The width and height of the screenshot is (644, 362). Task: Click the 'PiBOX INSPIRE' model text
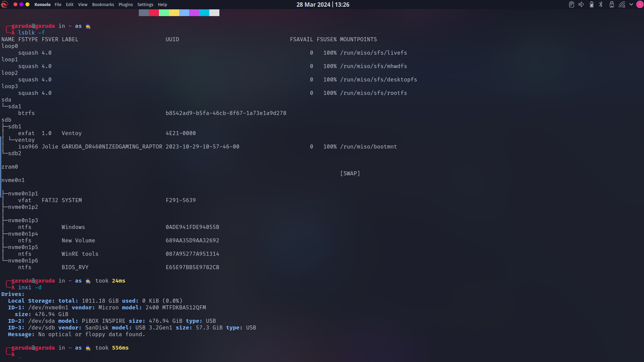tap(103, 321)
